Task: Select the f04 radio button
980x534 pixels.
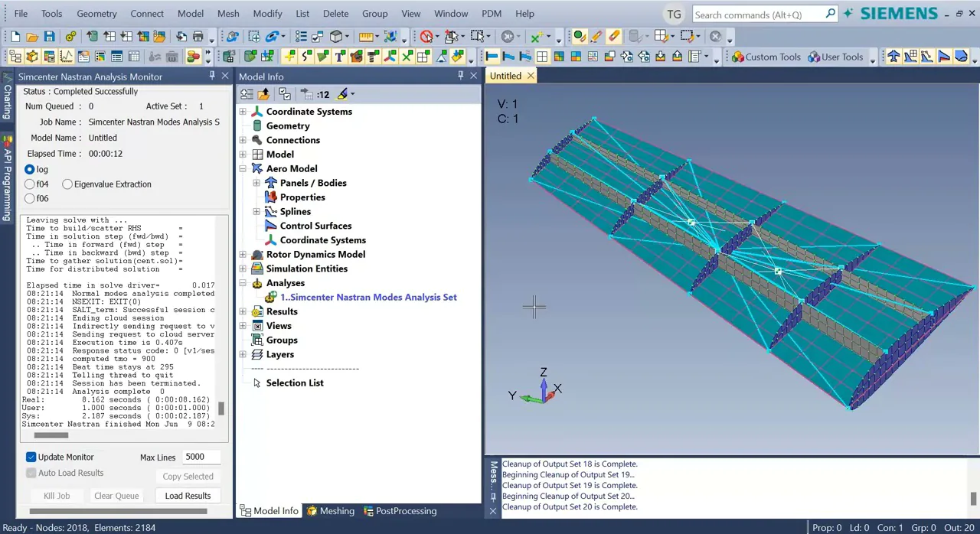Action: (x=30, y=184)
